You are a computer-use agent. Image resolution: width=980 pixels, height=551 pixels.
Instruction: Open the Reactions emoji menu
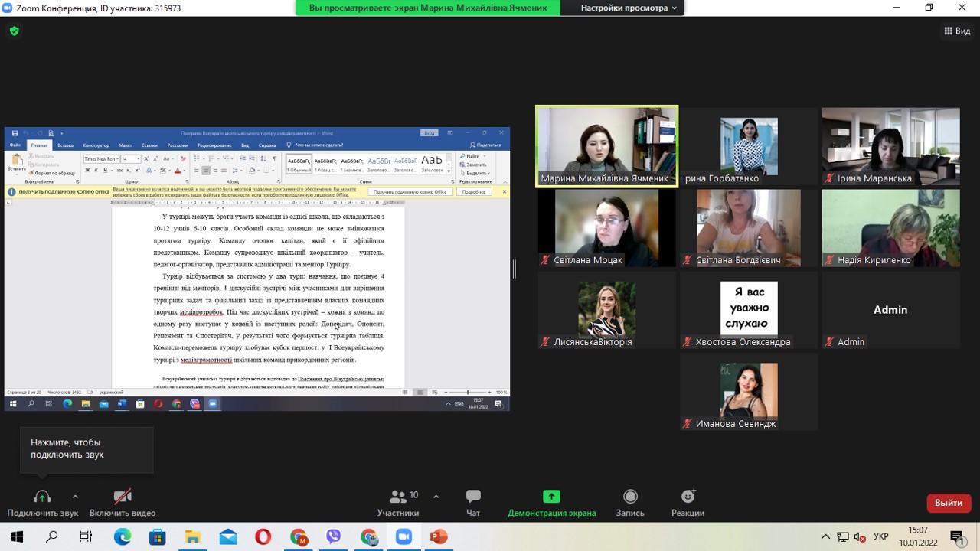point(688,497)
